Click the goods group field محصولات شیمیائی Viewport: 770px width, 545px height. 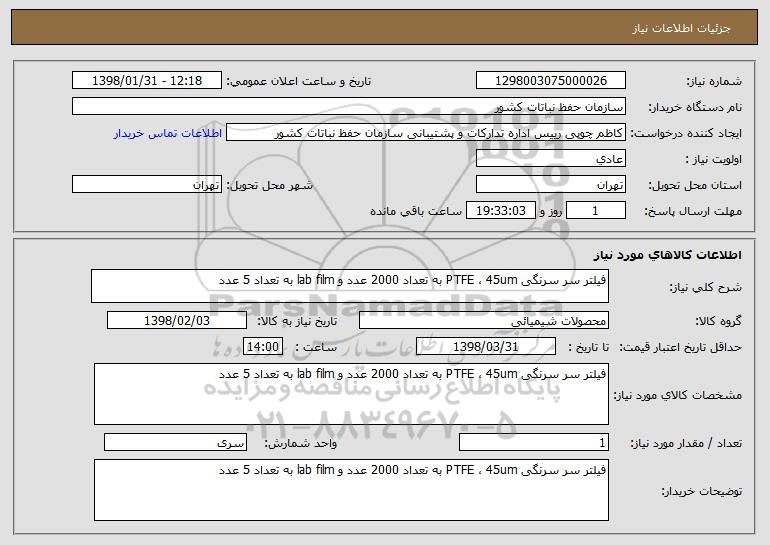point(484,321)
